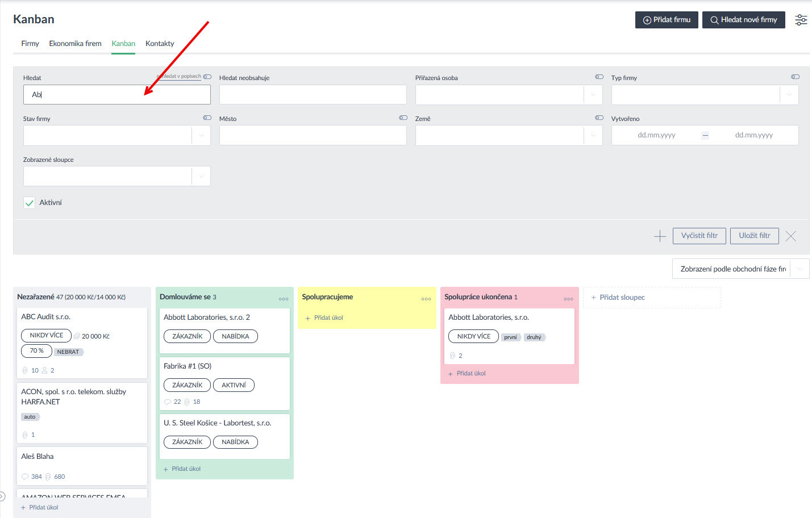Click the Uložit filtr button
The width and height of the screenshot is (812, 518).
point(754,236)
